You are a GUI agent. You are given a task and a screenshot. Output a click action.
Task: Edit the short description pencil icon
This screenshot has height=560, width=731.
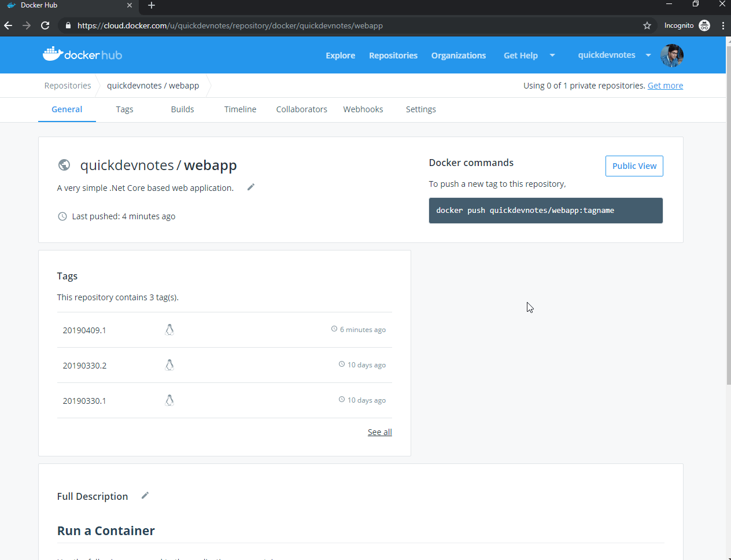[251, 187]
